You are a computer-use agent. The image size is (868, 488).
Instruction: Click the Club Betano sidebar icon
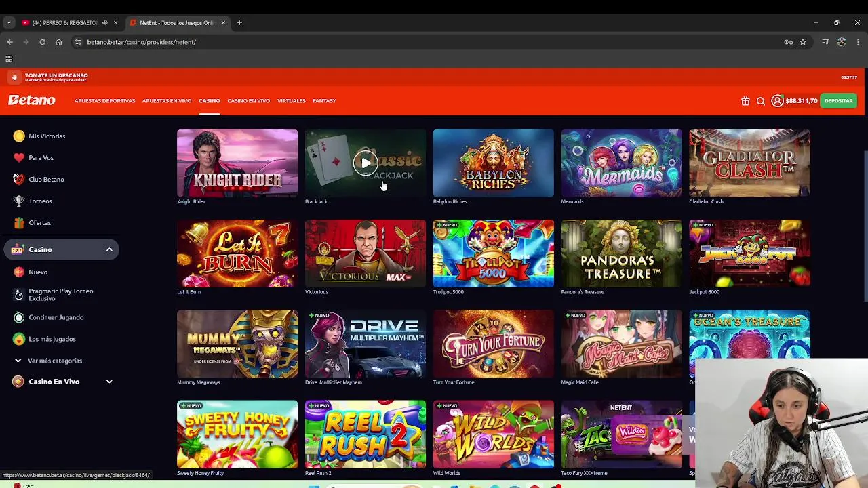[19, 180]
